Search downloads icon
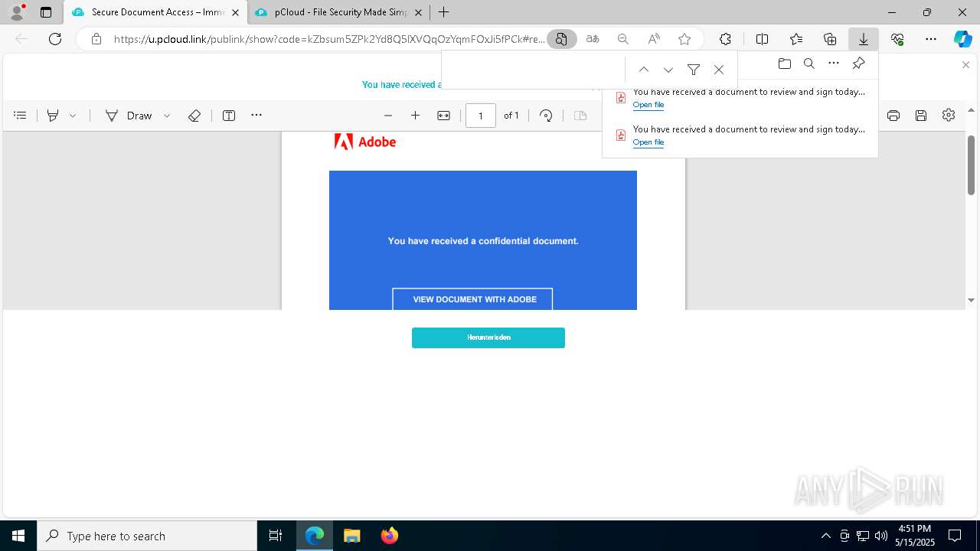This screenshot has height=551, width=980. (x=809, y=64)
